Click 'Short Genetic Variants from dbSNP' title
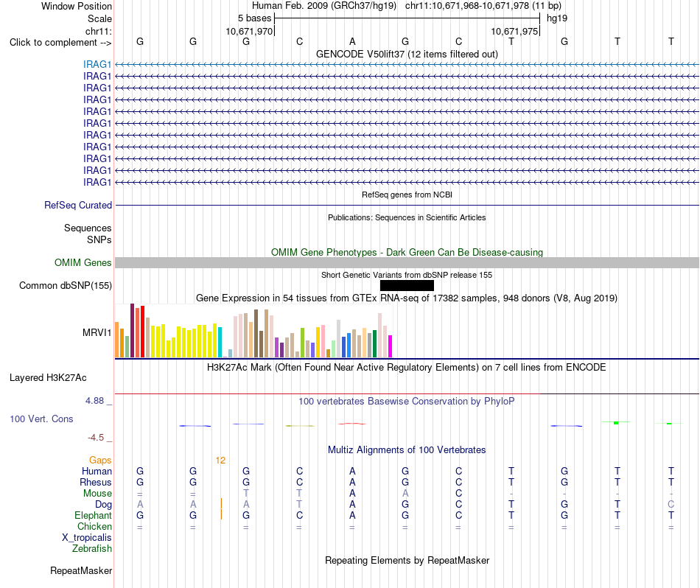This screenshot has height=588, width=700. 407,275
